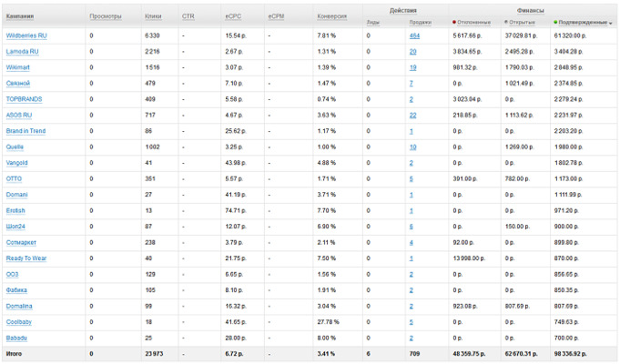
Task: Select the 74.71 р. eCPC cell
Action: click(x=236, y=210)
